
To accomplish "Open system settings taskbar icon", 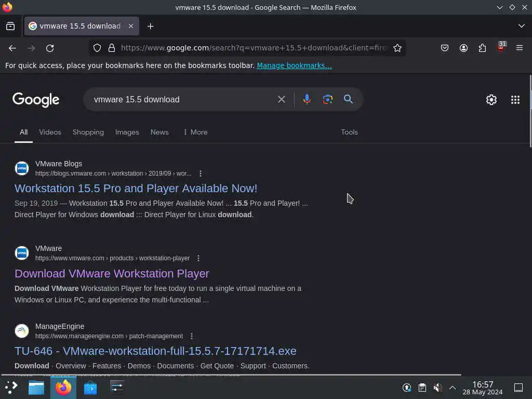I will (117, 387).
